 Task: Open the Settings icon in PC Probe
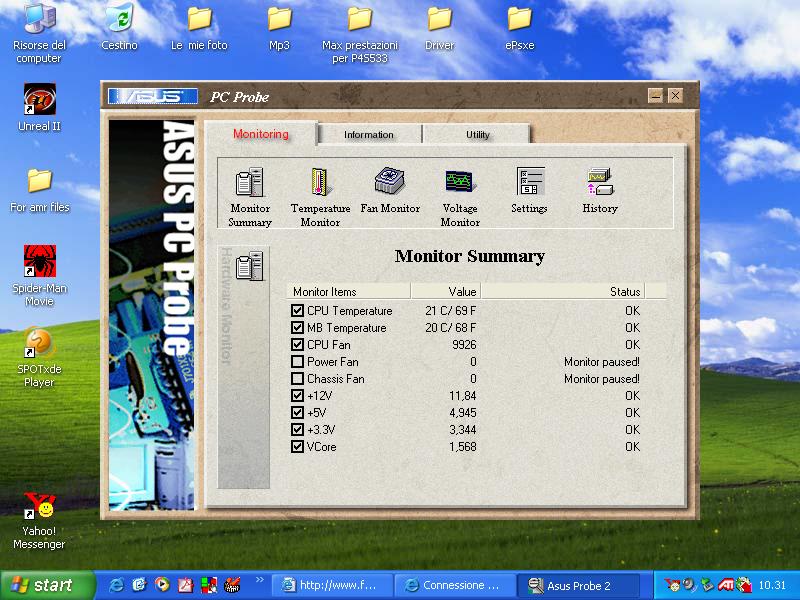pyautogui.click(x=530, y=181)
